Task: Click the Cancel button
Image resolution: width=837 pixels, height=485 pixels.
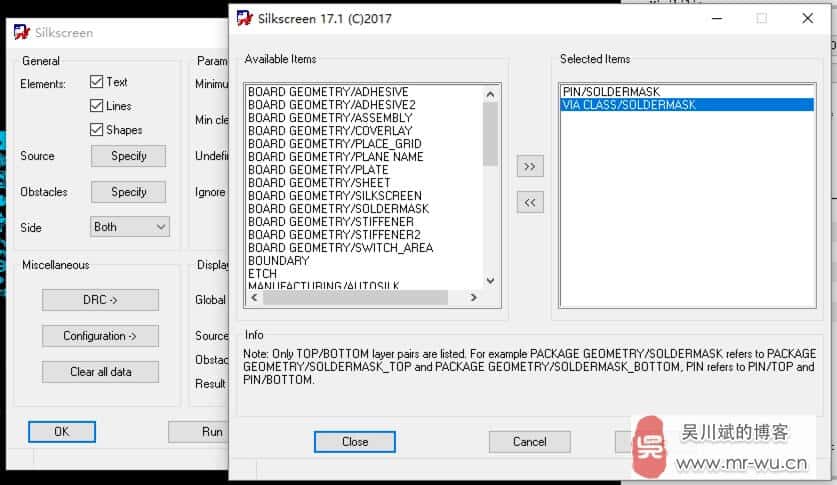Action: (x=530, y=442)
